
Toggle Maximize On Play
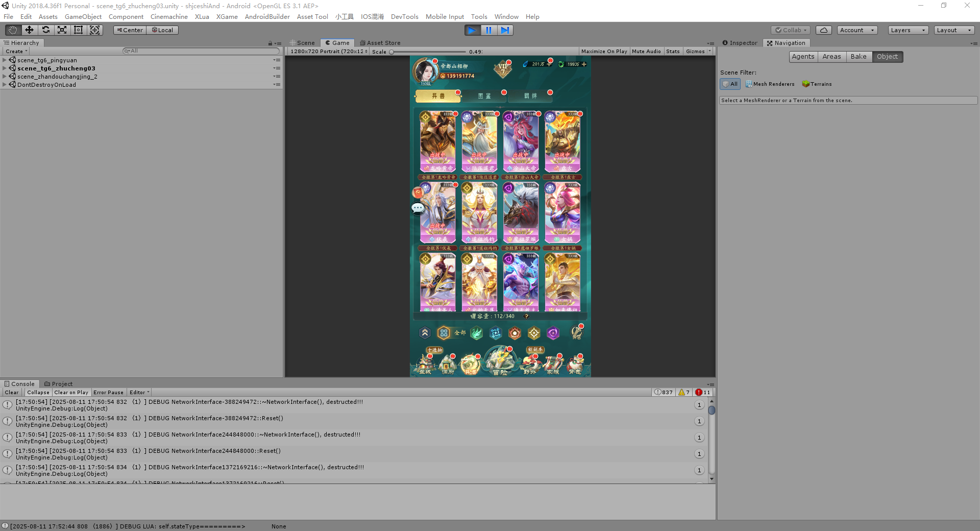(604, 52)
